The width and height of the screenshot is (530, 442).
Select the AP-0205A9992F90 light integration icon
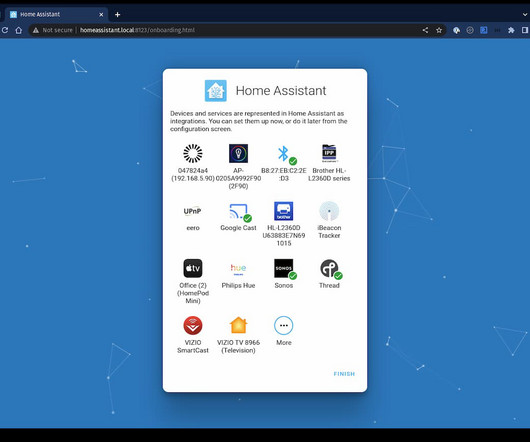238,153
